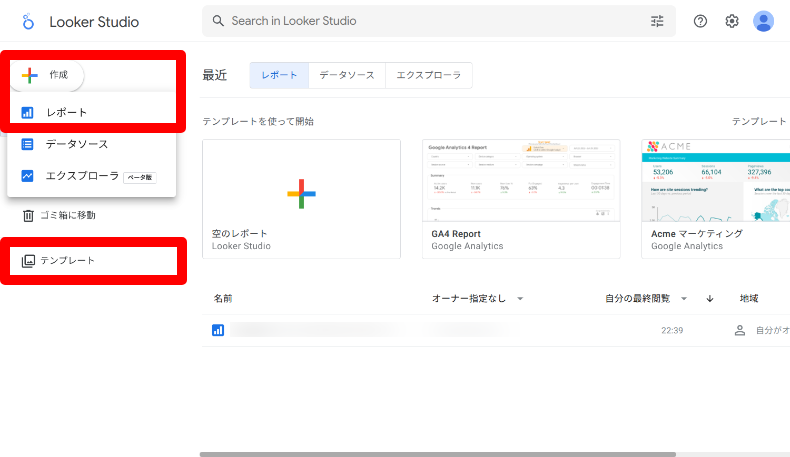Open テンプレート in the sidebar
The image size is (790, 457).
pos(58,260)
